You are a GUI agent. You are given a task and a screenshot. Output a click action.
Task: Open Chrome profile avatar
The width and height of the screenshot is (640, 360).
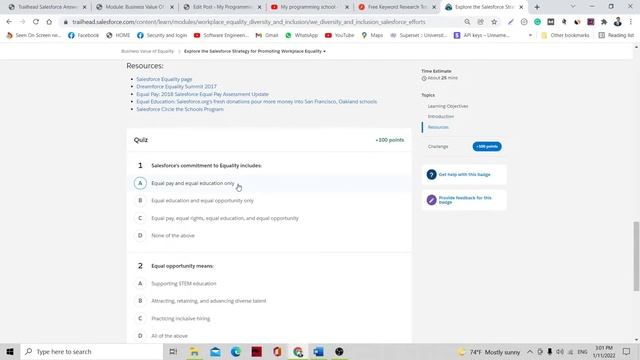(x=618, y=22)
